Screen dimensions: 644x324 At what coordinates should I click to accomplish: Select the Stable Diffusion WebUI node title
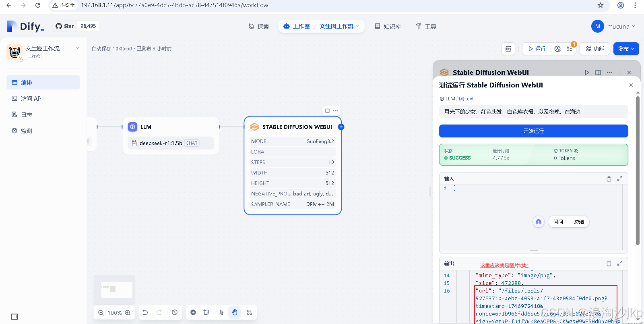(x=297, y=127)
